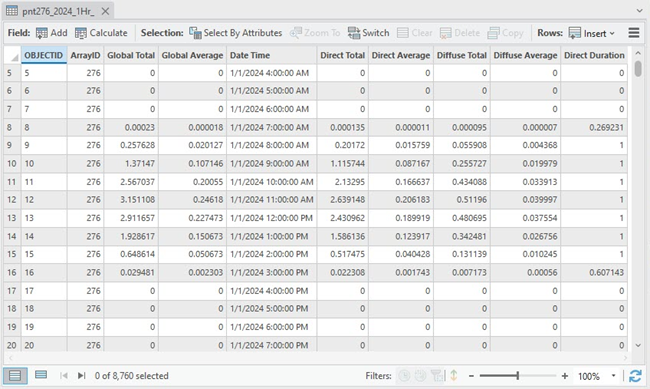This screenshot has height=389, width=650.
Task: Click the Date Time column header
Action: click(x=272, y=55)
